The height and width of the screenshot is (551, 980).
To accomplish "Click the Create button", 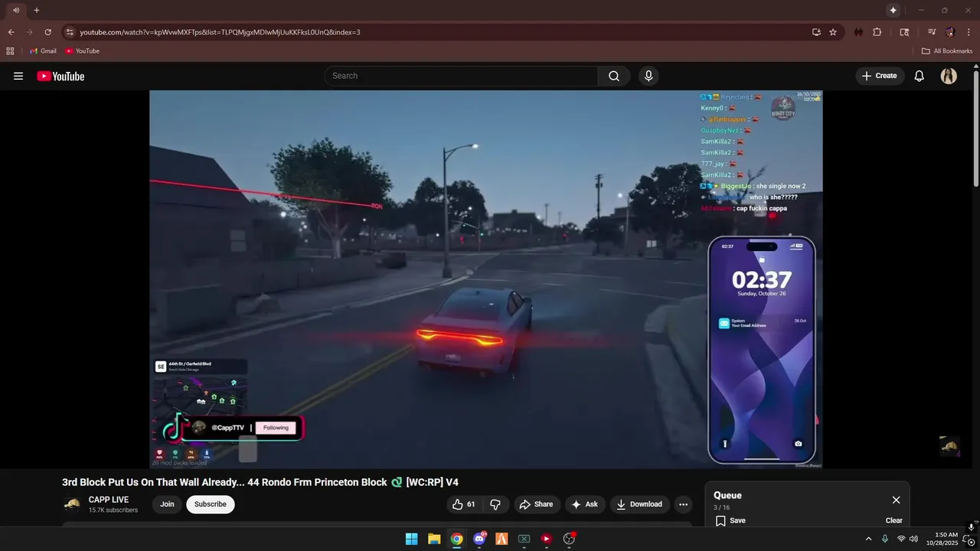I will [x=880, y=76].
